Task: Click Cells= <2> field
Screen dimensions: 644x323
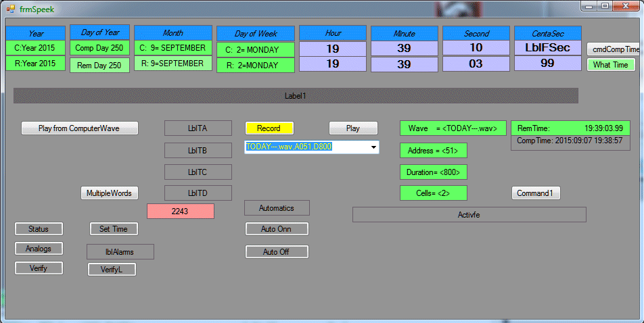Action: (434, 193)
